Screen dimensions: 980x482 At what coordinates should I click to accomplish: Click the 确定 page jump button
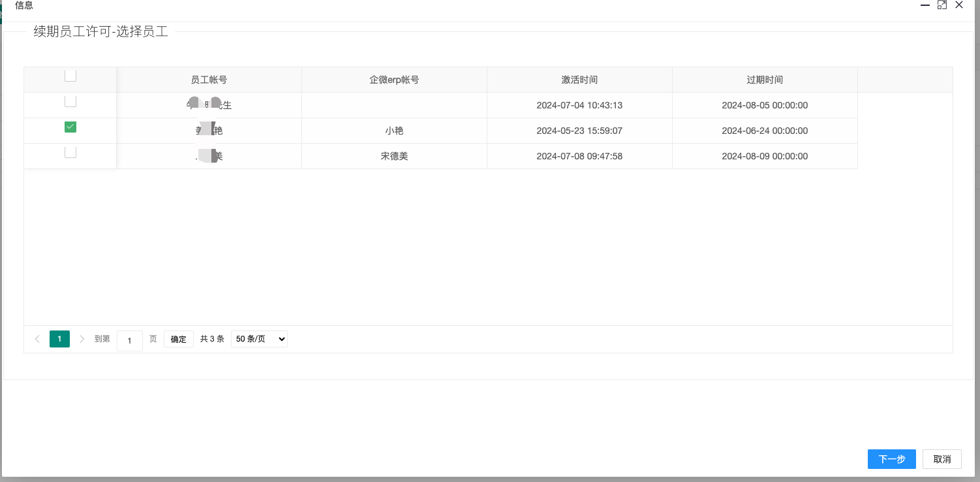coord(178,340)
